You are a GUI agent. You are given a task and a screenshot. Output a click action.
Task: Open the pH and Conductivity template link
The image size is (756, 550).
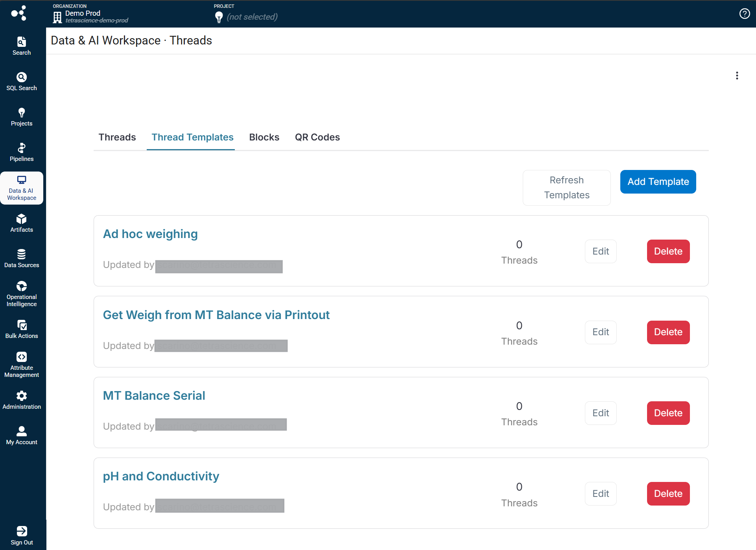(x=161, y=476)
